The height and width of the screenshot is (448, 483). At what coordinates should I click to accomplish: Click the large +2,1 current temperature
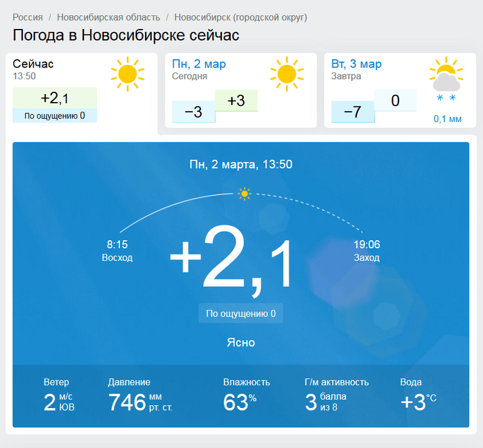coord(231,261)
